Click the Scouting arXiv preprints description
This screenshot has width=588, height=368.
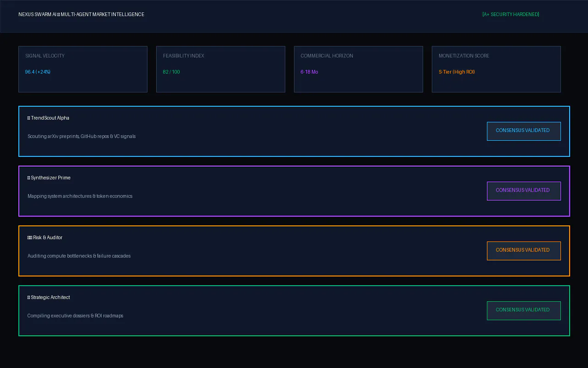82,137
